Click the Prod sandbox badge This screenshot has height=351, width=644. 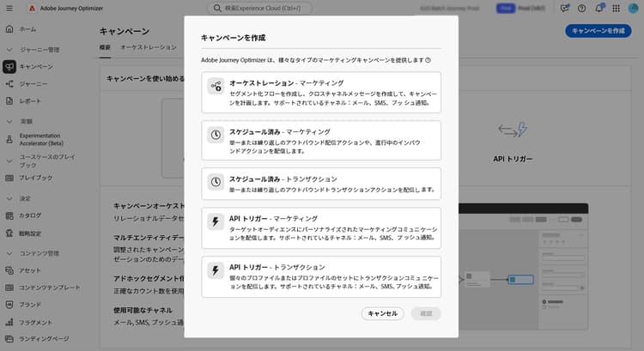point(506,9)
